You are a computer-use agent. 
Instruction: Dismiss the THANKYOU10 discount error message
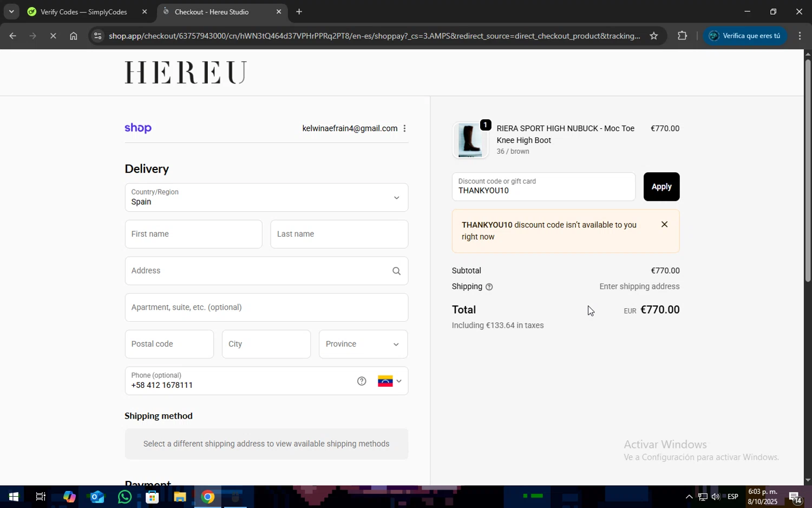[664, 224]
